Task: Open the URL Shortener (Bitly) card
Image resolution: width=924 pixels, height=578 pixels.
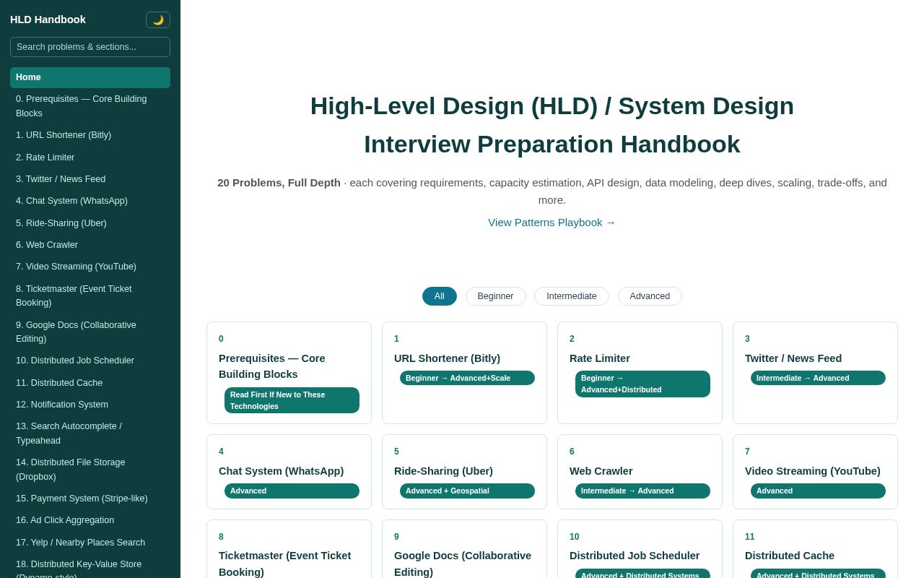Action: [x=464, y=373]
